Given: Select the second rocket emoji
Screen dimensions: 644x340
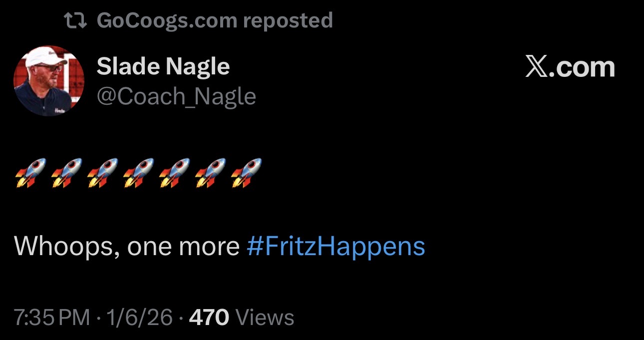Looking at the screenshot, I should coord(66,173).
